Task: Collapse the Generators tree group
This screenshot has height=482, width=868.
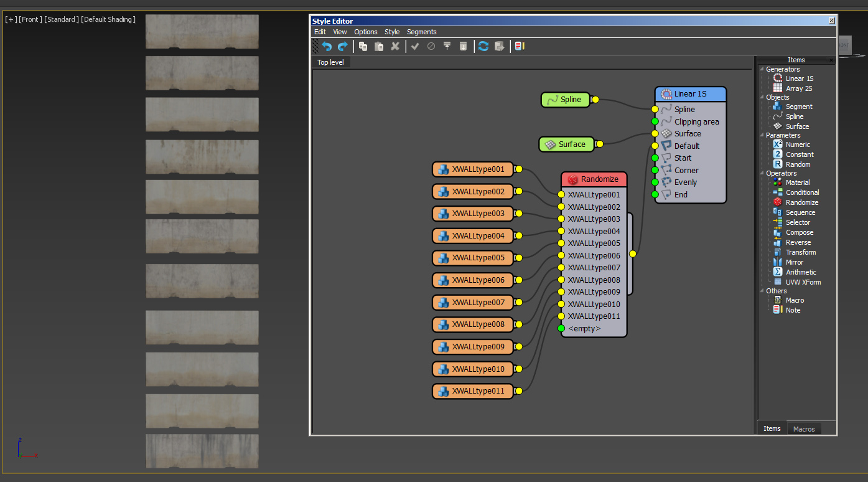Action: tap(762, 69)
